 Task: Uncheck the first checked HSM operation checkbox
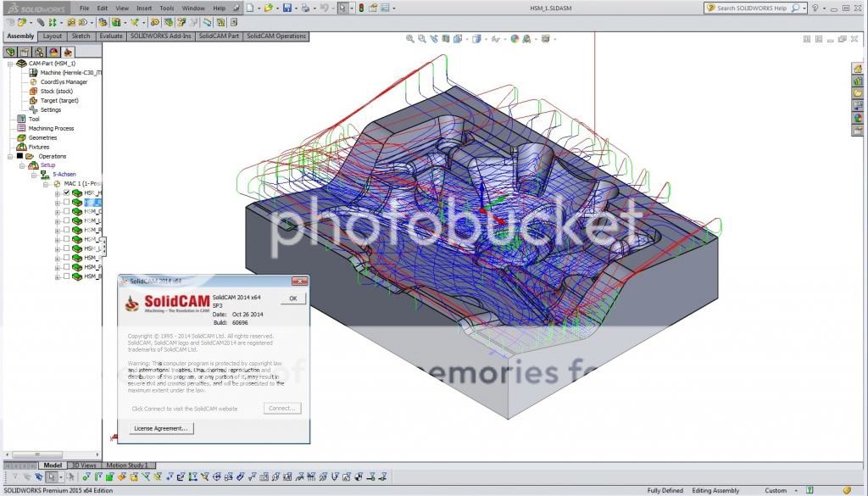[67, 193]
